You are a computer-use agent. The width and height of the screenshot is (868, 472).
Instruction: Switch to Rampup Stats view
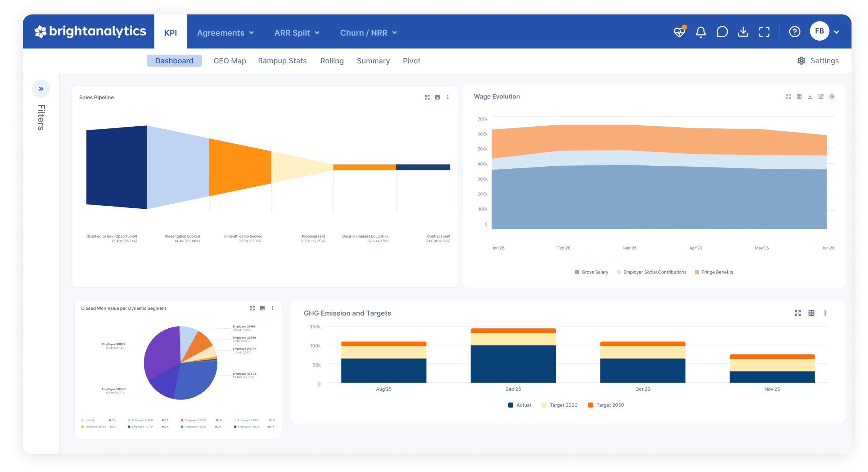(282, 61)
